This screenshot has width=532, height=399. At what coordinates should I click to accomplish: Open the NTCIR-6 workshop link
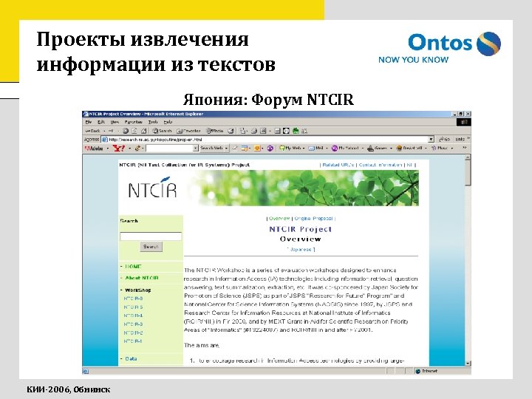[x=133, y=299]
